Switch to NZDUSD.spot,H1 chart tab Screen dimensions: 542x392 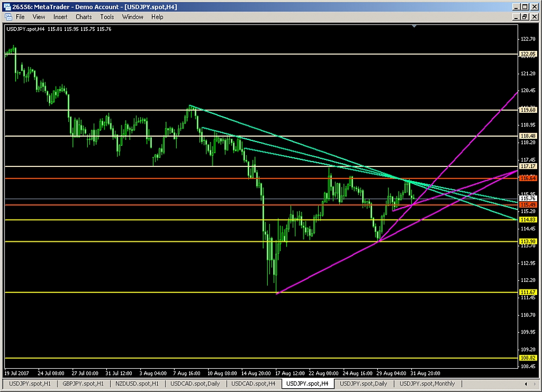pos(137,383)
